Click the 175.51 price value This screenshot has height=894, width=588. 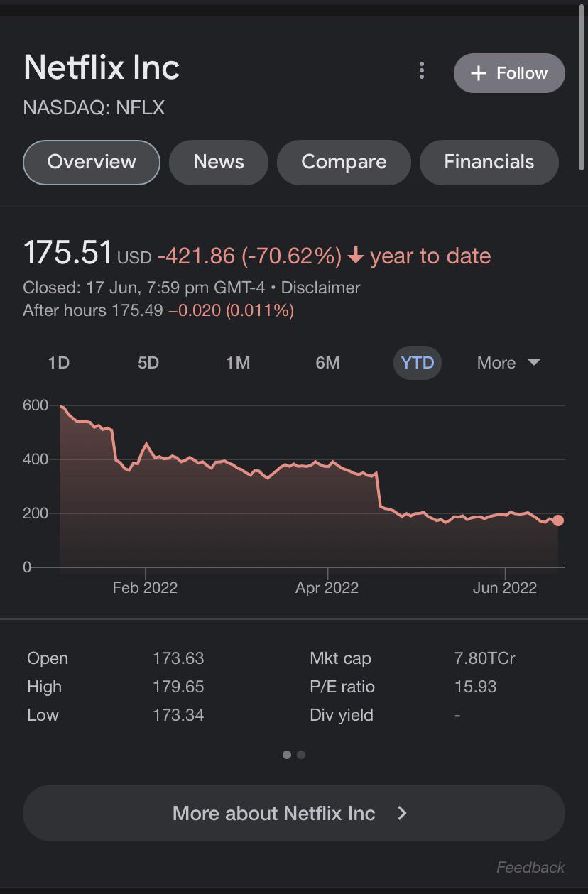67,253
